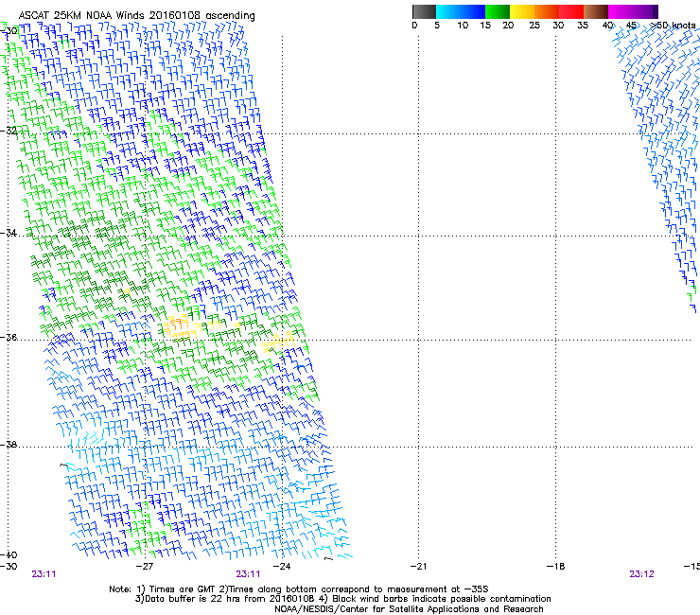Click the red 30-35 knots legend segment
The height and width of the screenshot is (615, 700).
tap(571, 11)
